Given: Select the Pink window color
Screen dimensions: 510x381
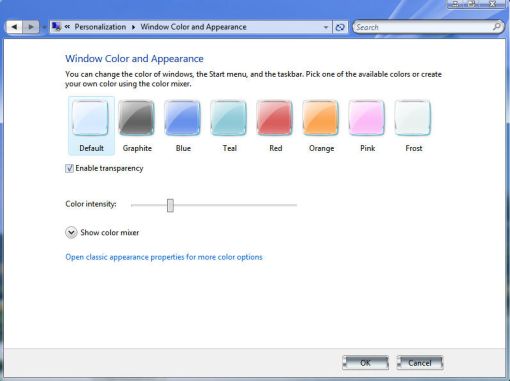Looking at the screenshot, I should (367, 126).
